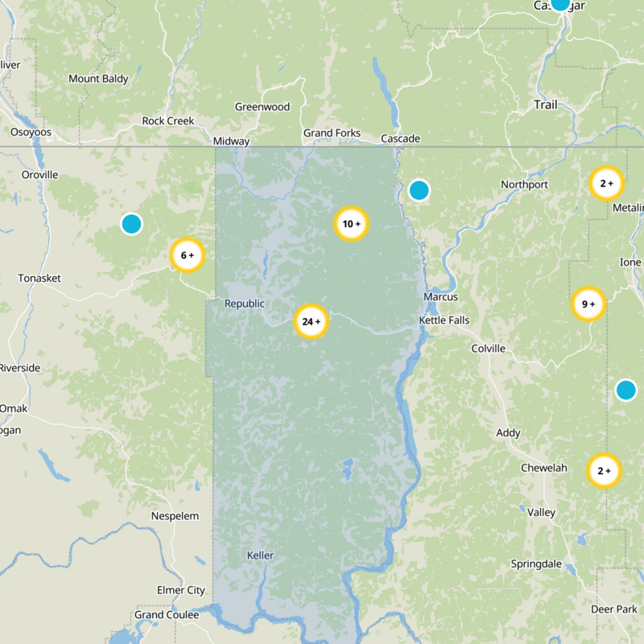Select the blue marker near Oroville
The image size is (644, 644).
pyautogui.click(x=130, y=225)
